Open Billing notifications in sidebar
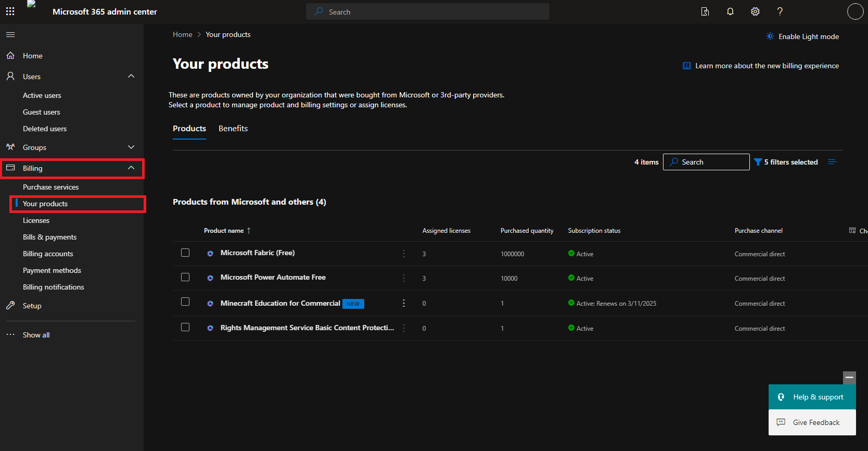Screen dimensions: 868x451 pos(54,287)
